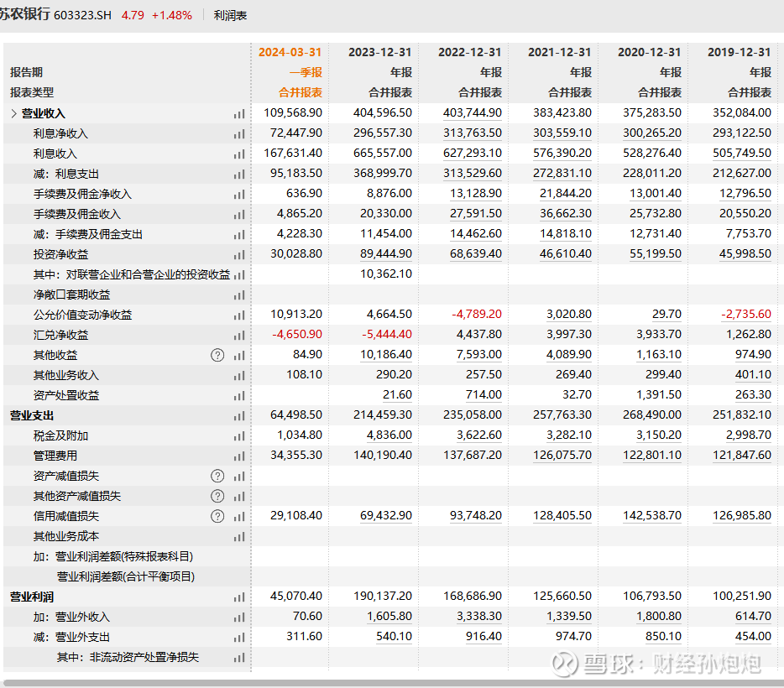Open the chart icon for 汇兑净收益
784x688 pixels.
tap(239, 335)
